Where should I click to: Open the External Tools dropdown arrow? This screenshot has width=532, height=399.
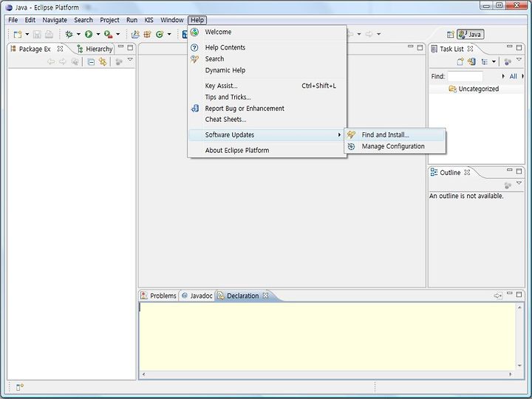(117, 34)
